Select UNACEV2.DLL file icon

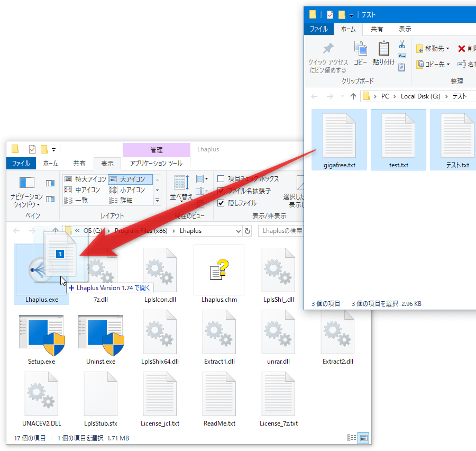point(42,394)
